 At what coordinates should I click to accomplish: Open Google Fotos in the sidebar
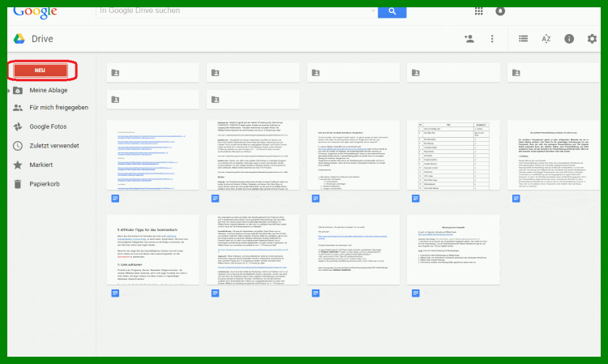[48, 126]
